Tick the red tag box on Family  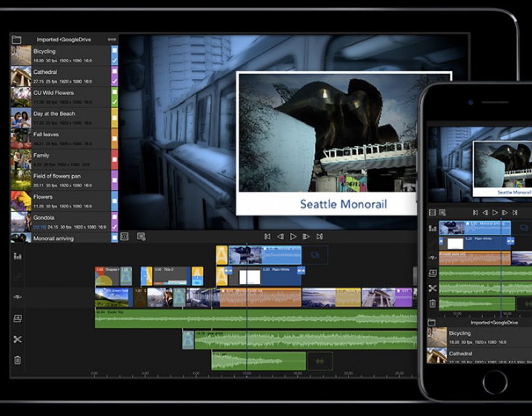pos(115,160)
